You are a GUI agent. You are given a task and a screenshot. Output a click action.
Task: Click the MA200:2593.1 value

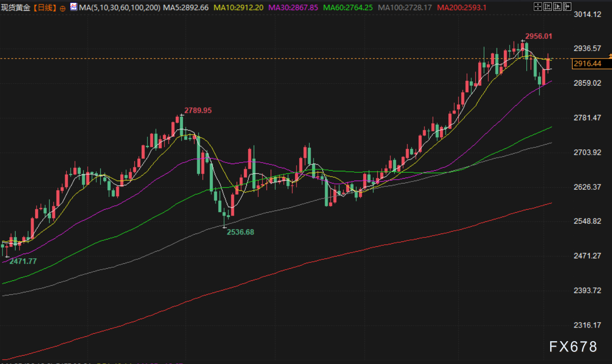(462, 8)
